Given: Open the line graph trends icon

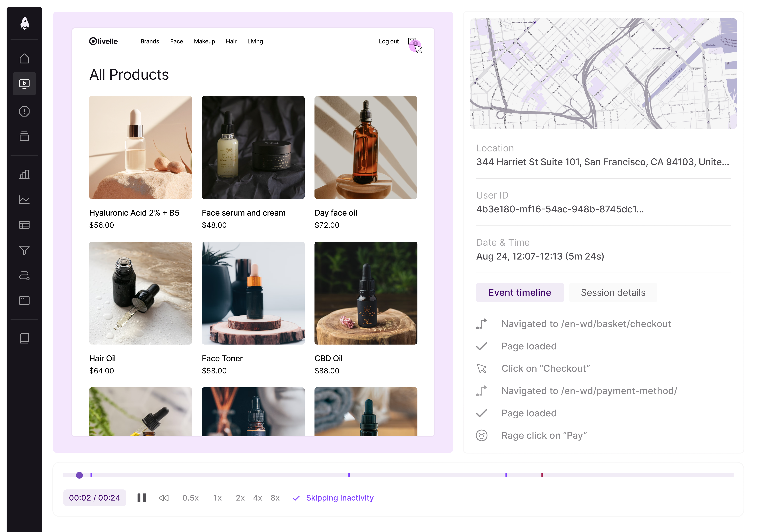Looking at the screenshot, I should point(24,200).
